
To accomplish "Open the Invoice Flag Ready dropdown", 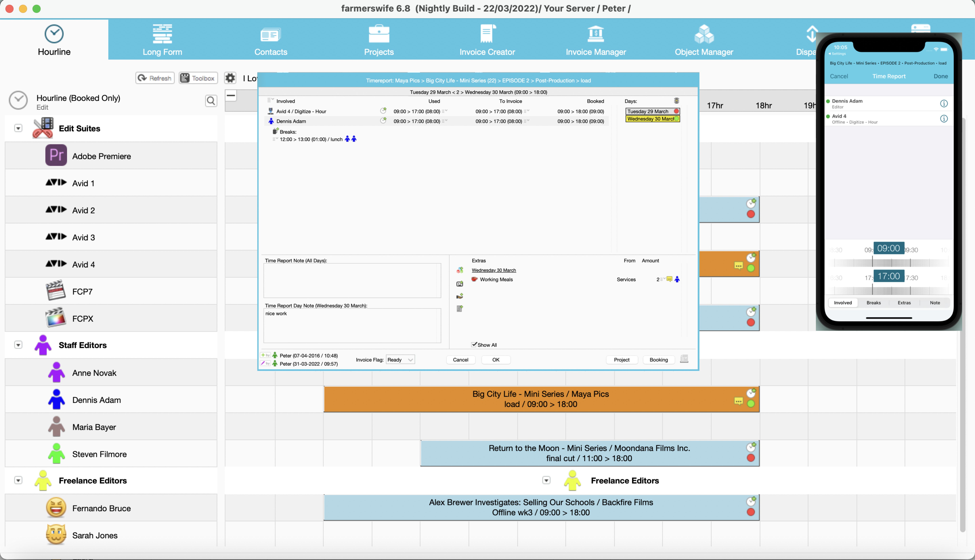I will click(400, 360).
